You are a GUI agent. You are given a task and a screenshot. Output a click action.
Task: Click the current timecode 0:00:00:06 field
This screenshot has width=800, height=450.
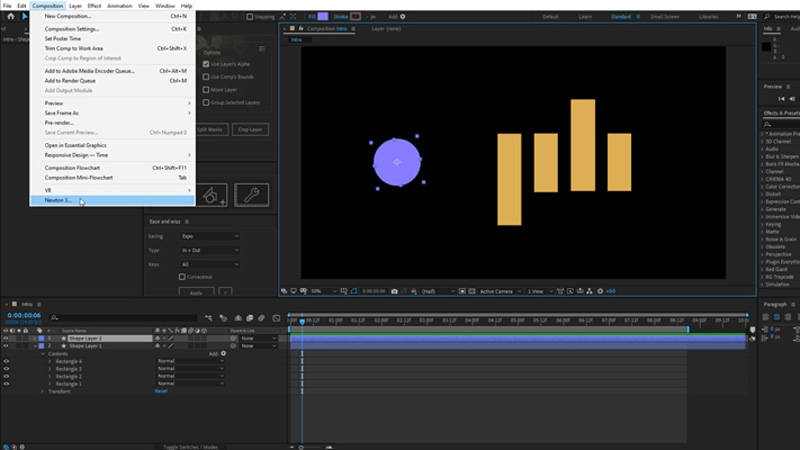[x=23, y=315]
